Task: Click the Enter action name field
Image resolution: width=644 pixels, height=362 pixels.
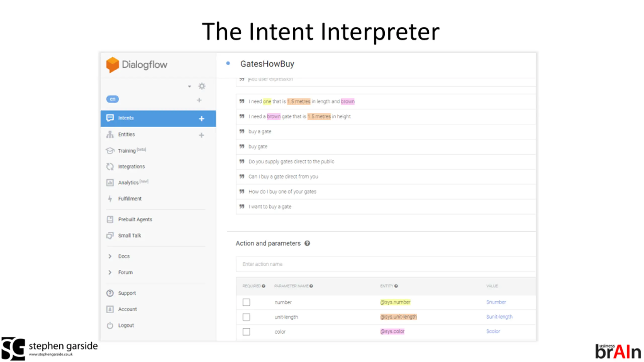Action: pyautogui.click(x=386, y=264)
